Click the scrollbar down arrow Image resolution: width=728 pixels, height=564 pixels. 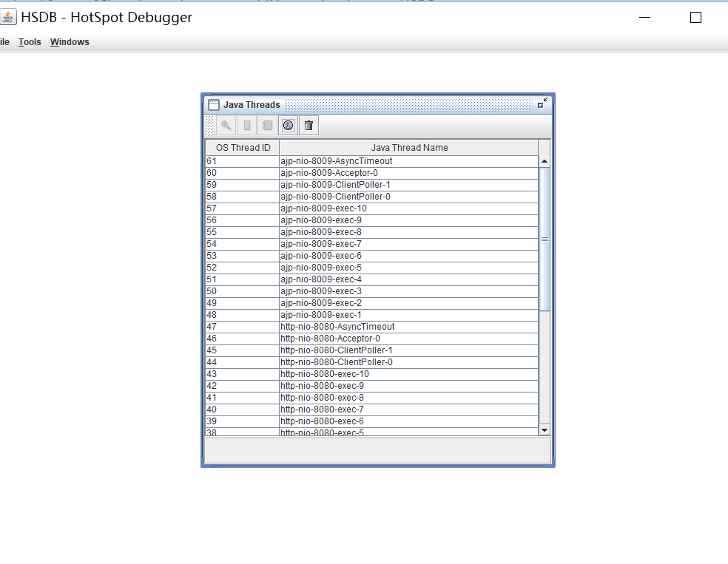(545, 430)
